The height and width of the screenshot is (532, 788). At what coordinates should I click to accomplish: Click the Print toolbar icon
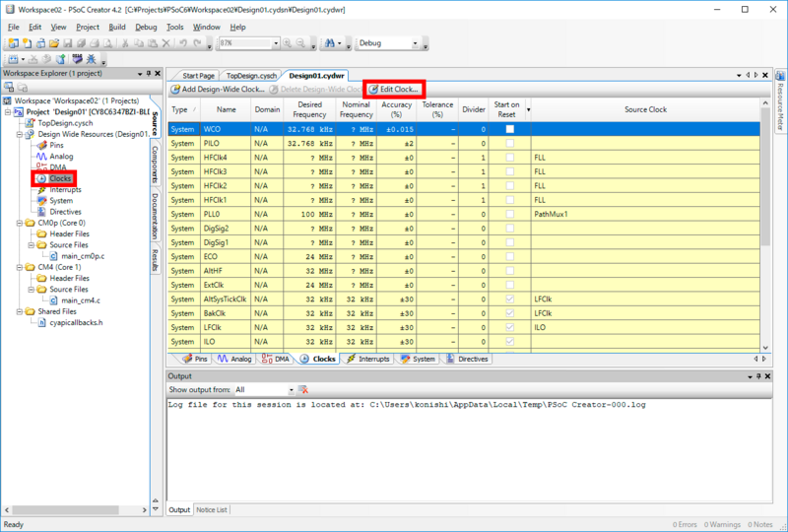coord(95,43)
